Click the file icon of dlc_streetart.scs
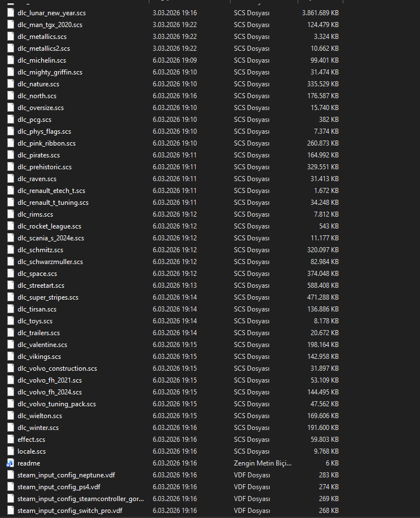Image resolution: width=420 pixels, height=518 pixels. [11, 286]
